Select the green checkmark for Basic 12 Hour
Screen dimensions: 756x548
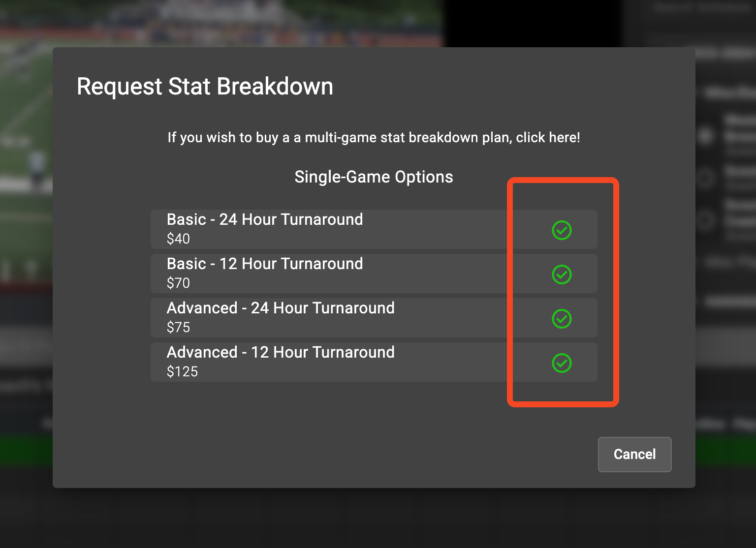[562, 274]
